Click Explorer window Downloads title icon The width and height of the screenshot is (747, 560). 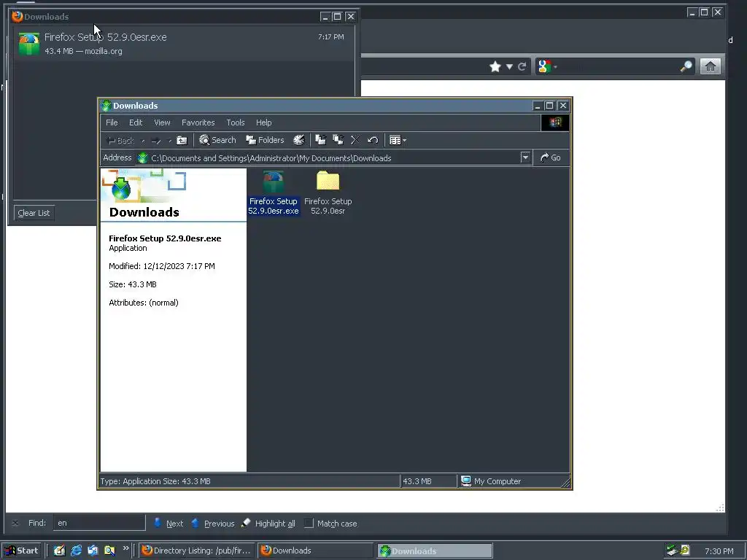(107, 106)
